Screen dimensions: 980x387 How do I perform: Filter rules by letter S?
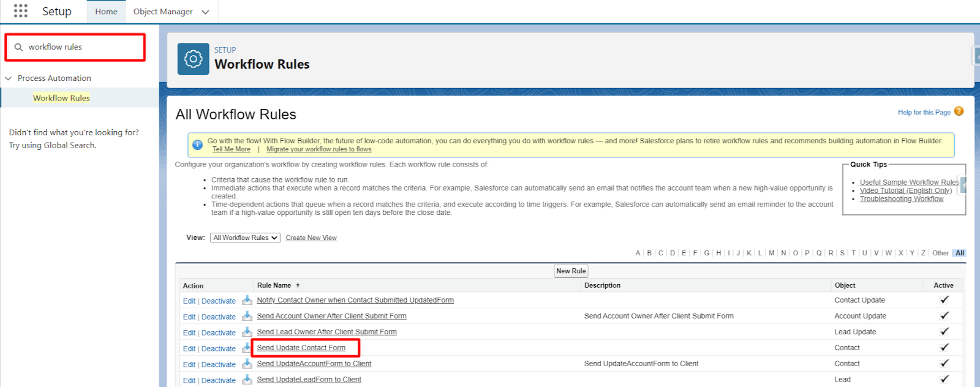pyautogui.click(x=842, y=253)
